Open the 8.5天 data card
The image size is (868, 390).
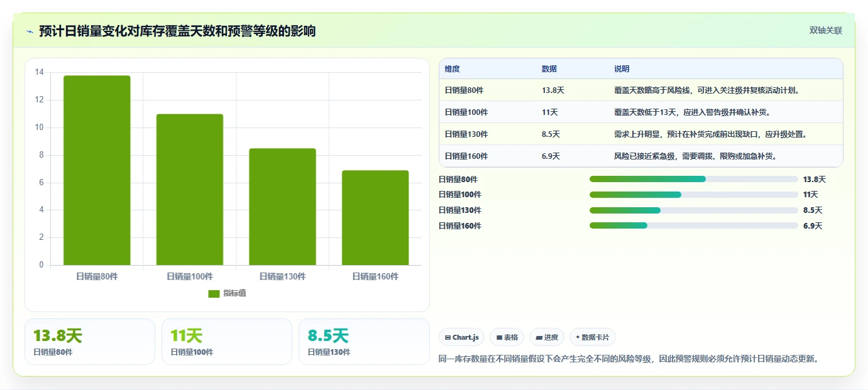(x=364, y=342)
